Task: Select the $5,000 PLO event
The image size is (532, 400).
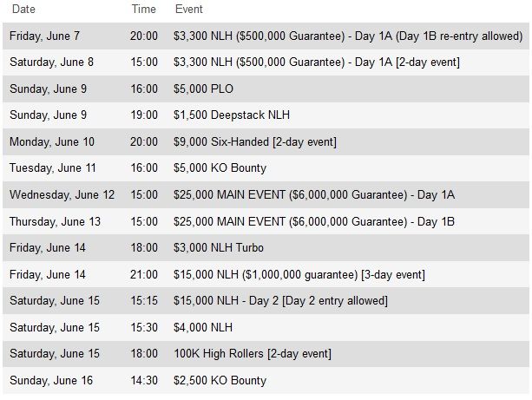Action: click(x=203, y=89)
